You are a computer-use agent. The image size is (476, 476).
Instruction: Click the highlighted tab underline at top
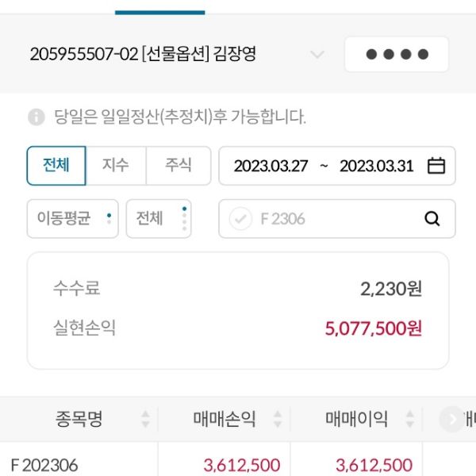click(159, 11)
